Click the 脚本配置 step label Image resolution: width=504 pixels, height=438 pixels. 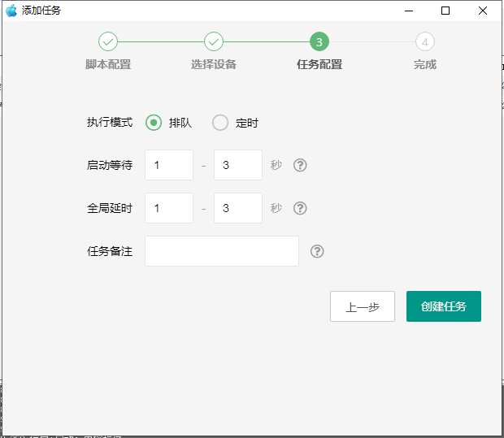click(x=108, y=64)
